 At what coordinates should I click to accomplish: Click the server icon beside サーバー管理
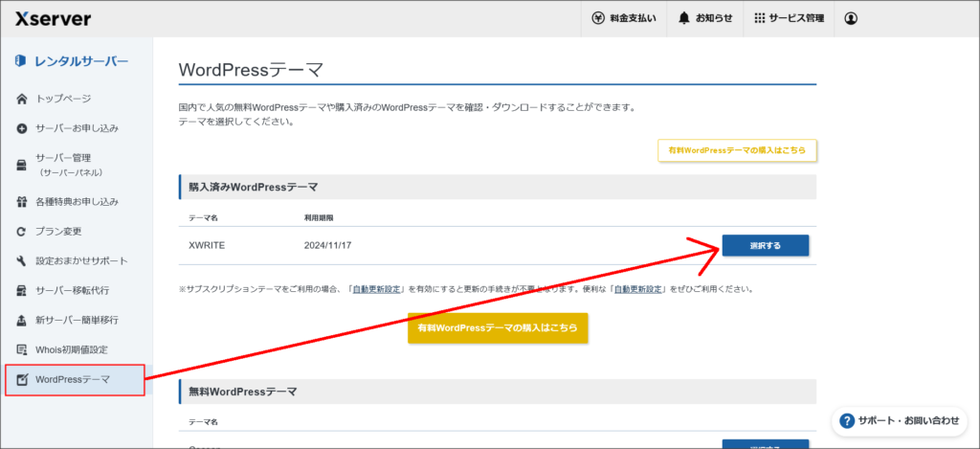pyautogui.click(x=22, y=165)
